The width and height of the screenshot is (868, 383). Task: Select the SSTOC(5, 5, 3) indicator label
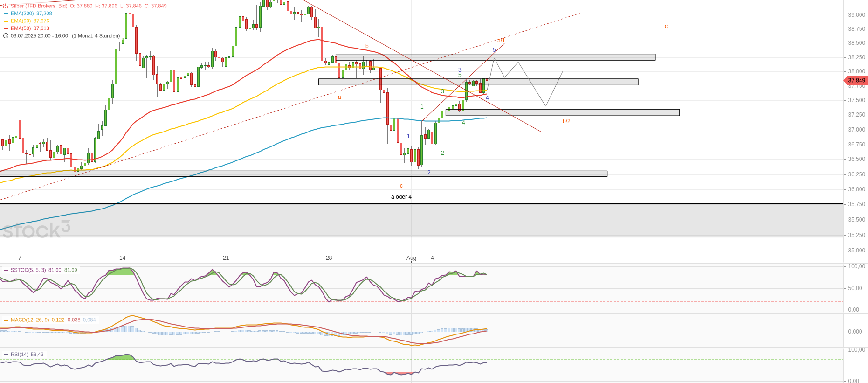28,270
